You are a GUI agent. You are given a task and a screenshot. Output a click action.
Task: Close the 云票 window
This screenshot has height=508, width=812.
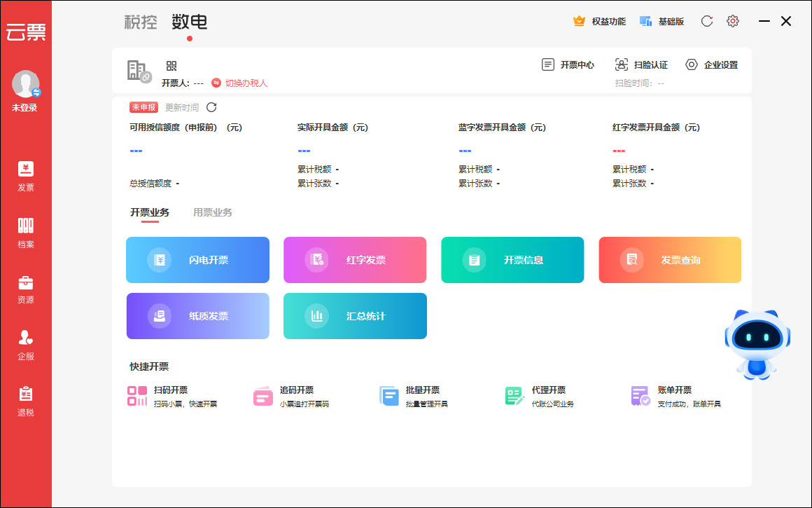click(786, 21)
